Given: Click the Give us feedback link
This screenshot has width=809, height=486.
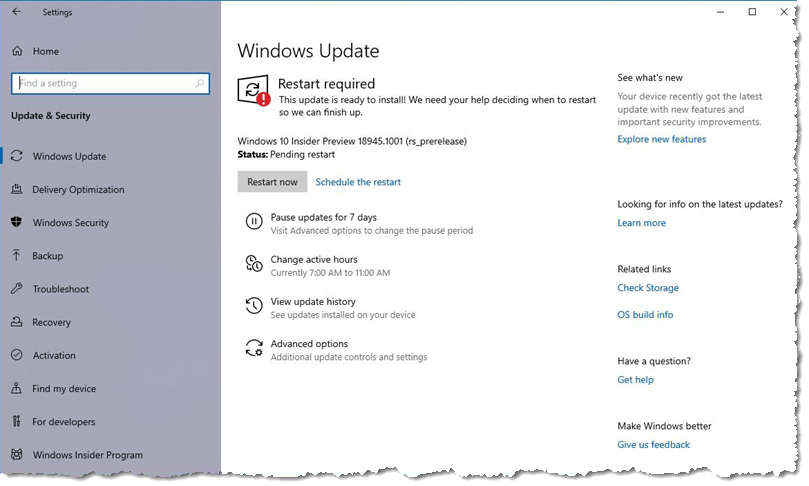Looking at the screenshot, I should click(x=653, y=445).
